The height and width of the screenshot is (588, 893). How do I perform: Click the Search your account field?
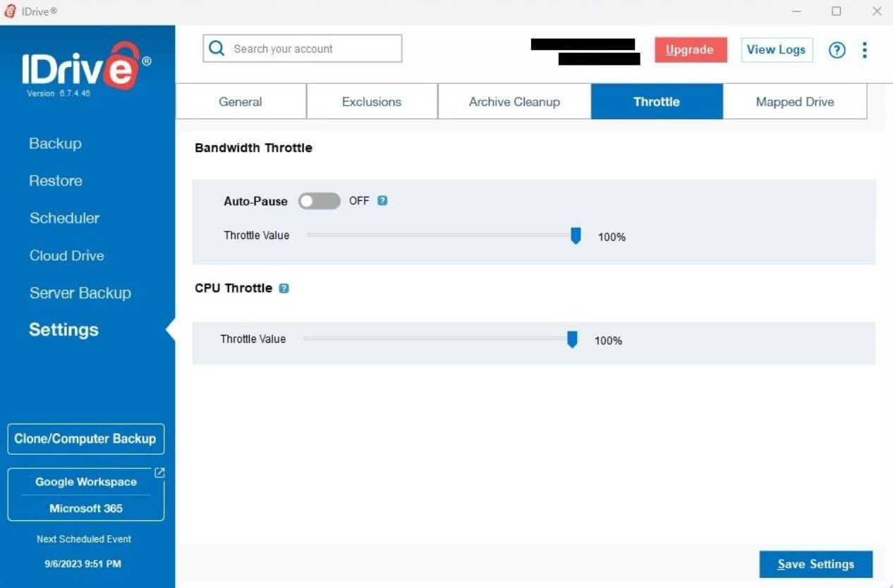coord(303,49)
